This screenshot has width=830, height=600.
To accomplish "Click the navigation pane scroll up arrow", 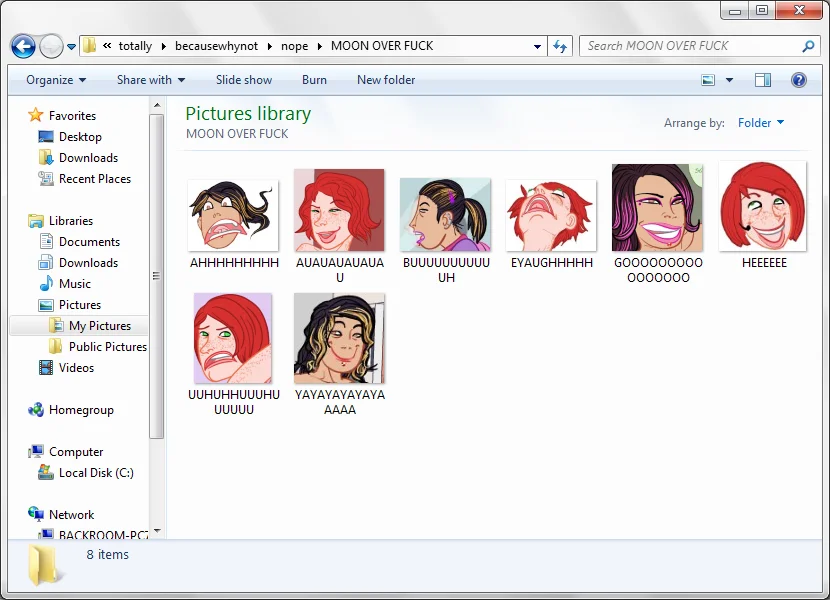I will point(157,105).
